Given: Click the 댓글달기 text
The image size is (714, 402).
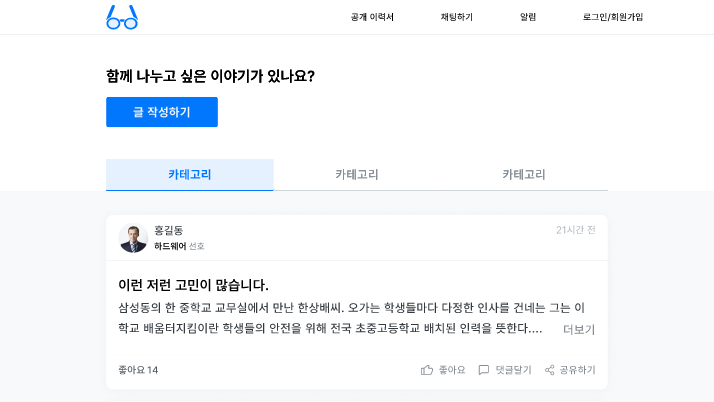Looking at the screenshot, I should coord(513,370).
